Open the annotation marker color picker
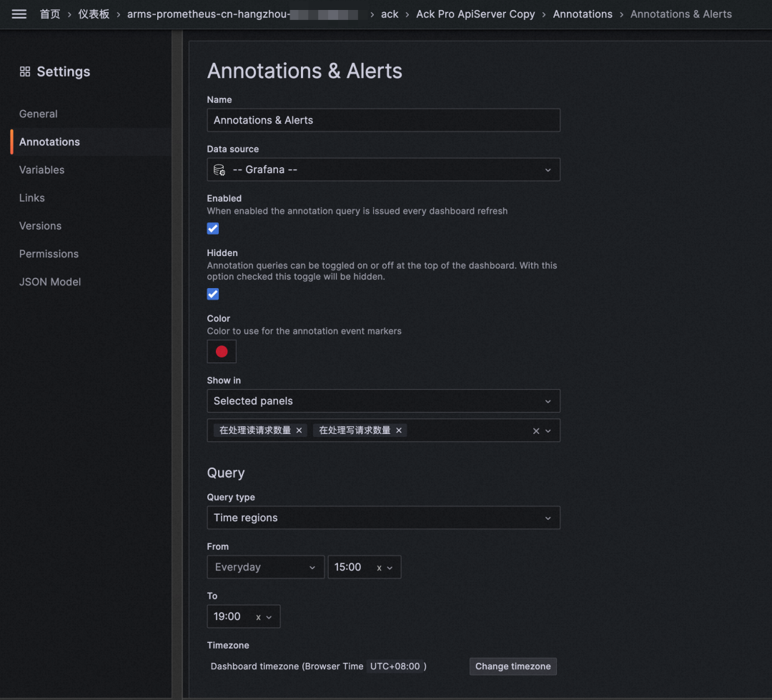 click(x=221, y=351)
